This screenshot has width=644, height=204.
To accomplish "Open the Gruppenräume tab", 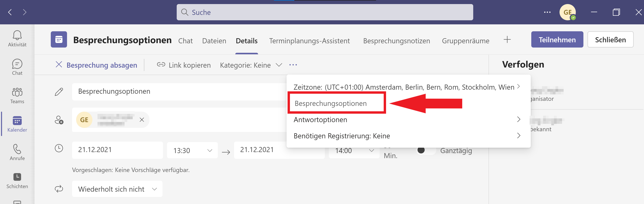I will pos(465,41).
